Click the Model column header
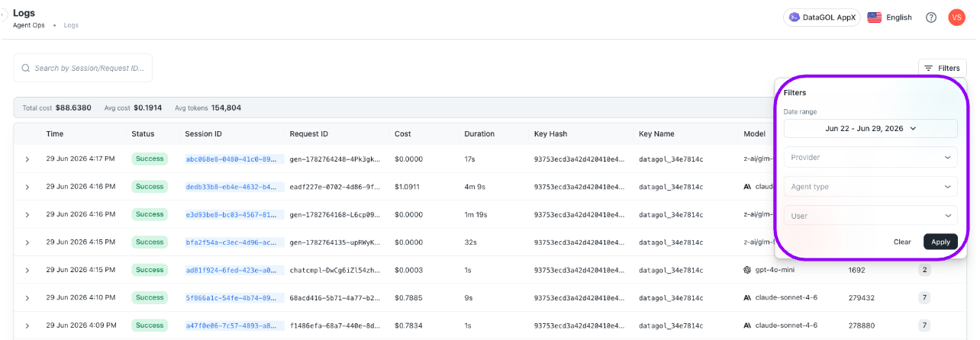The height and width of the screenshot is (340, 980). 755,133
